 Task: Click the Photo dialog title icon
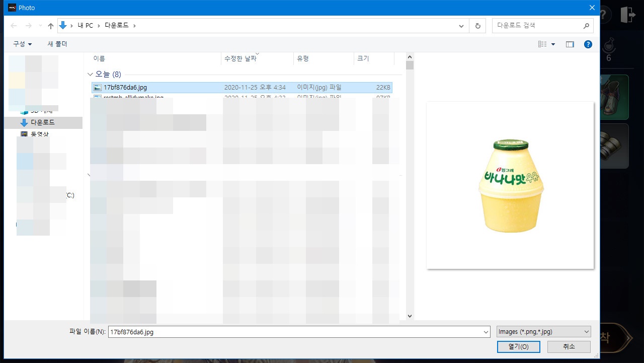[x=13, y=8]
